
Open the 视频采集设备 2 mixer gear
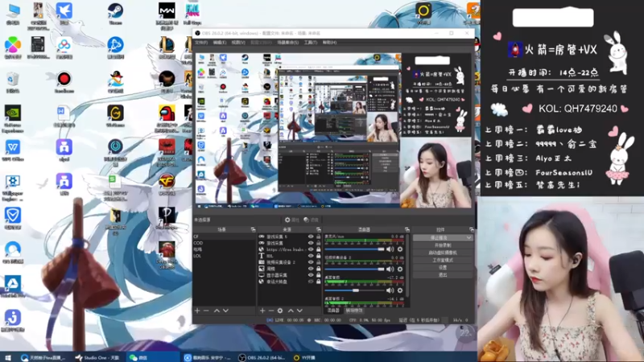399,269
